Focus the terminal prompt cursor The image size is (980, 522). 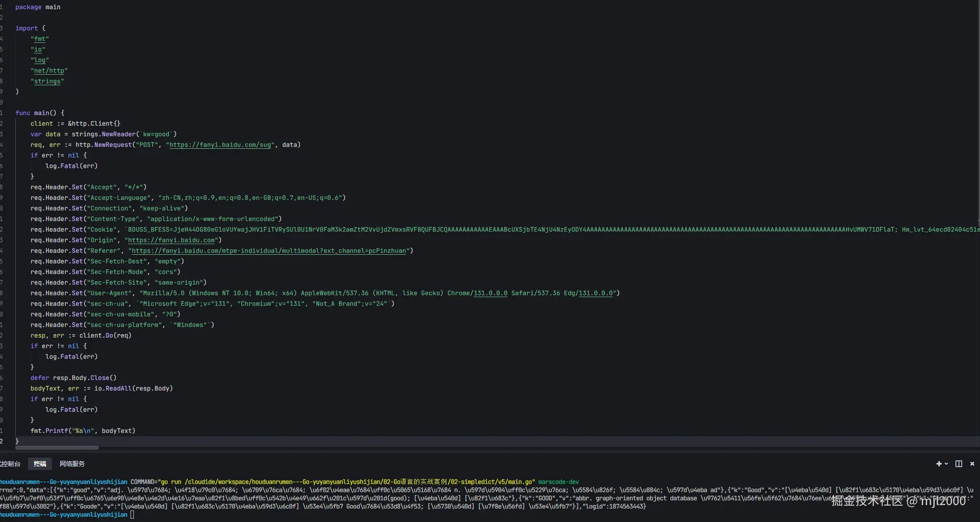point(132,515)
